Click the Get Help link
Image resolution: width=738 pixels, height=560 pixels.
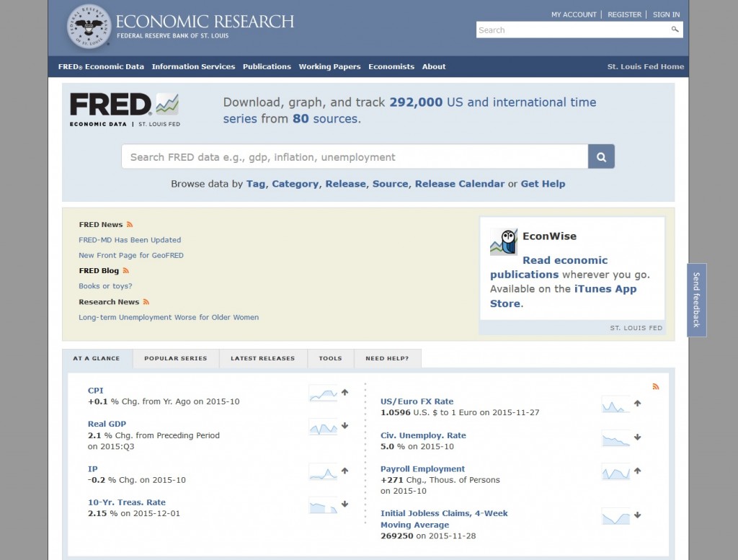tap(543, 184)
